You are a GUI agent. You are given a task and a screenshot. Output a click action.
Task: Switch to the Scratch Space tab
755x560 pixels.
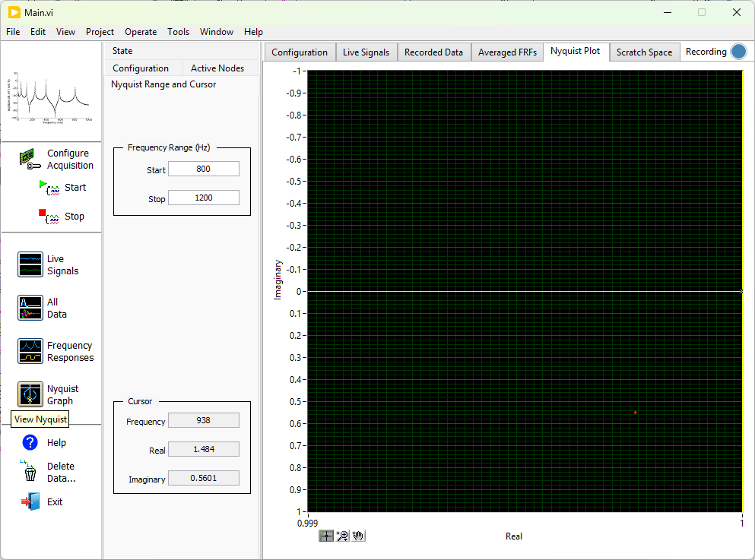click(x=644, y=52)
